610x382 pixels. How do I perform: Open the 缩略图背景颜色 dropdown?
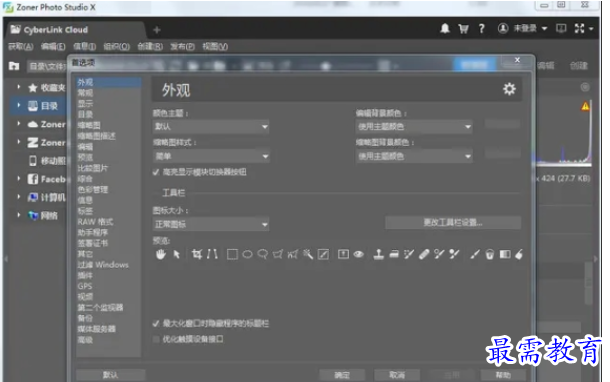414,156
